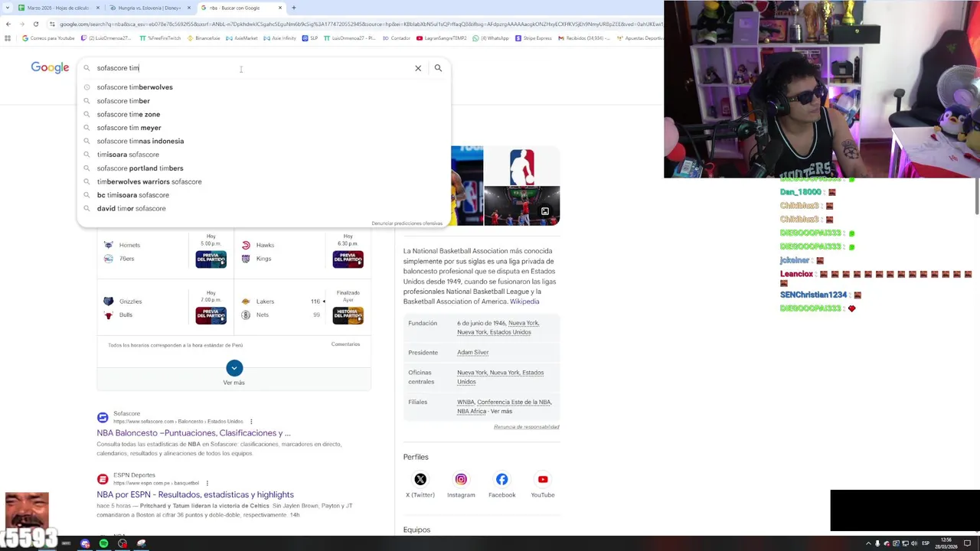Select suggestion "sofascore timberwolves"

point(264,87)
